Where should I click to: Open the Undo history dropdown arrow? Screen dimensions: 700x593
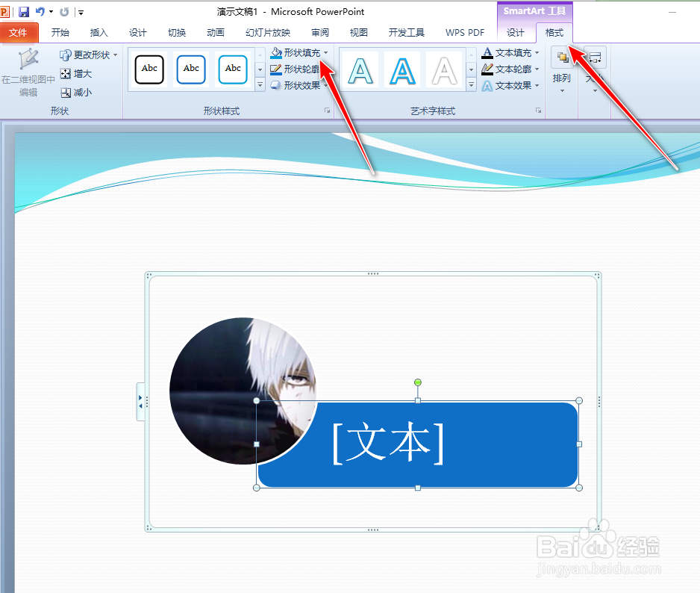(51, 12)
